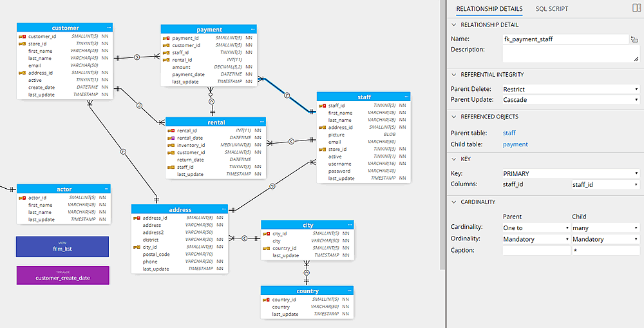Image resolution: width=644 pixels, height=328 pixels.
Task: Click into the Child Caption field with asterisk
Action: 606,250
